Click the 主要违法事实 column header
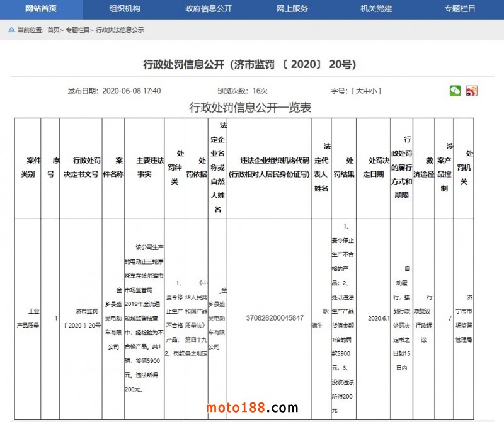This screenshot has height=422, width=504. point(144,168)
